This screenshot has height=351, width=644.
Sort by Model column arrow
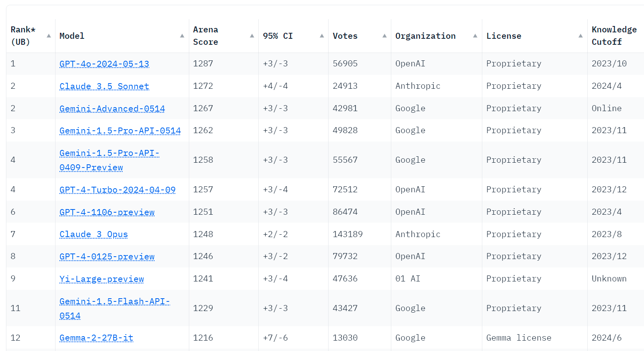tap(182, 36)
